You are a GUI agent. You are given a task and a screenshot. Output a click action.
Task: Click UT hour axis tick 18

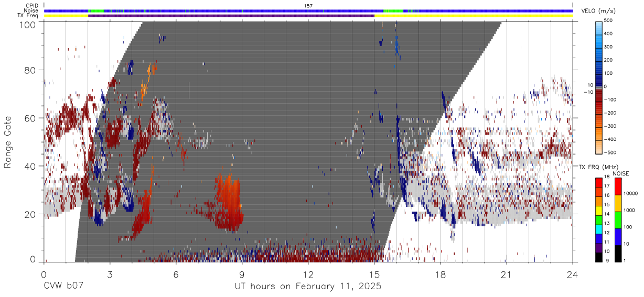(441, 274)
